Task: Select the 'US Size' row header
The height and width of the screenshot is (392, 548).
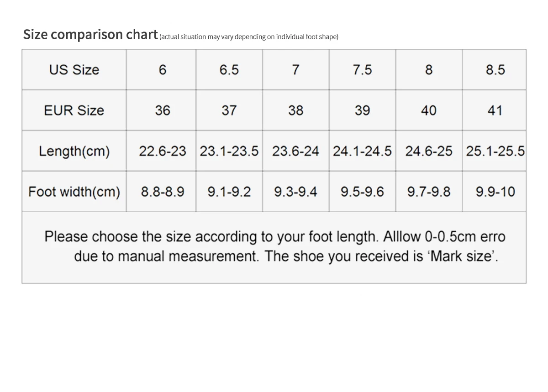Action: (x=74, y=69)
